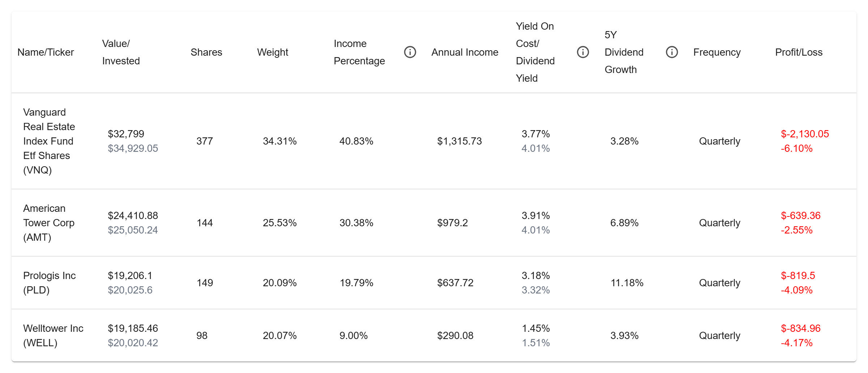Click the Yield On Cost header text
This screenshot has height=373, width=868.
pos(535,52)
